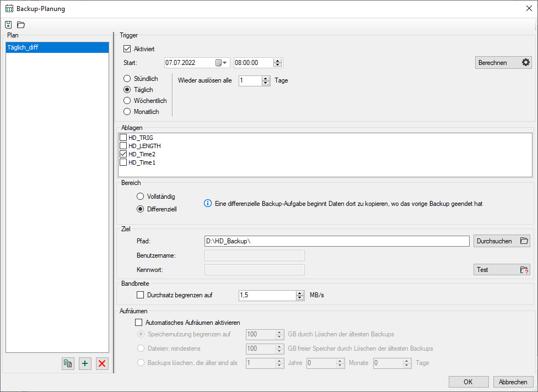Test the target path with Test button
Image resolution: width=538 pixels, height=392 pixels.
pyautogui.click(x=502, y=270)
